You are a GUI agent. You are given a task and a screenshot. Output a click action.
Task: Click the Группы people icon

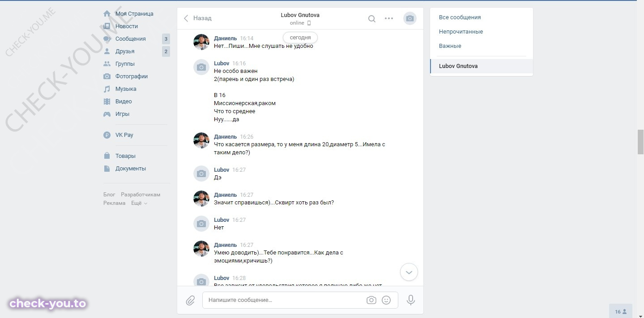point(107,64)
